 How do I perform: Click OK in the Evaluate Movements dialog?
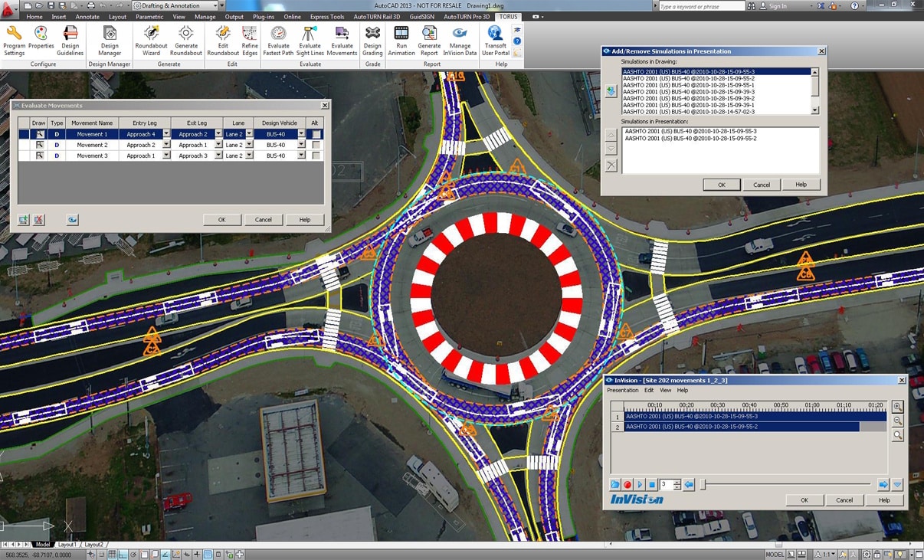pyautogui.click(x=221, y=220)
